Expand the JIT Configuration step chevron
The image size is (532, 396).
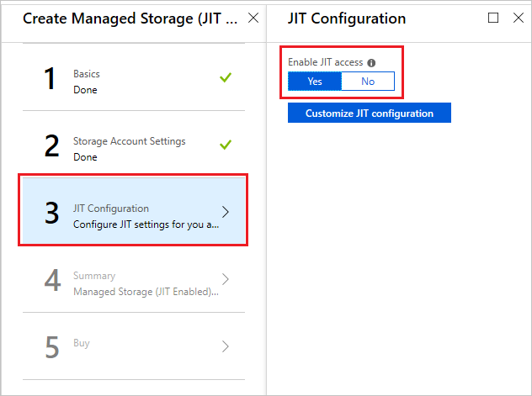225,212
